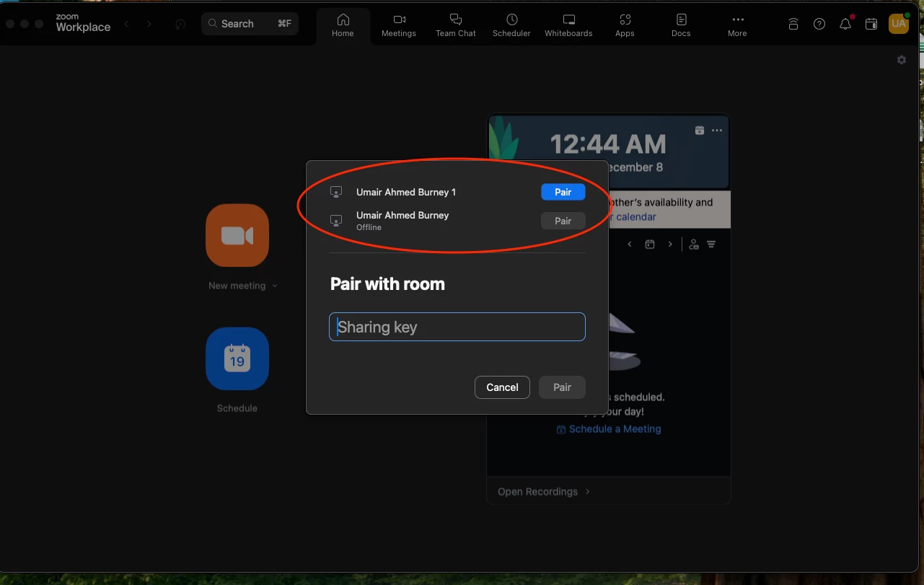Image resolution: width=924 pixels, height=585 pixels.
Task: Click the Schedule a Meeting link
Action: 609,428
